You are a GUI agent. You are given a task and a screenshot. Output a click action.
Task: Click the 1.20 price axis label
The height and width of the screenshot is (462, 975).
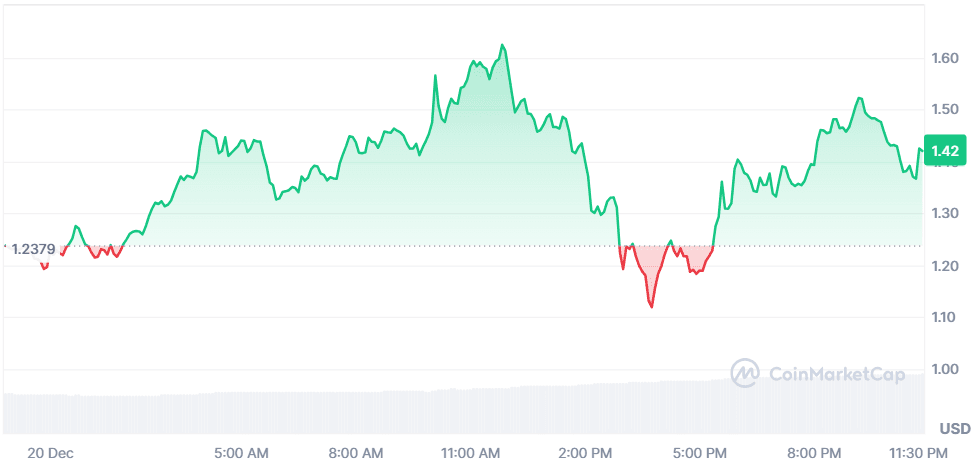click(x=945, y=266)
